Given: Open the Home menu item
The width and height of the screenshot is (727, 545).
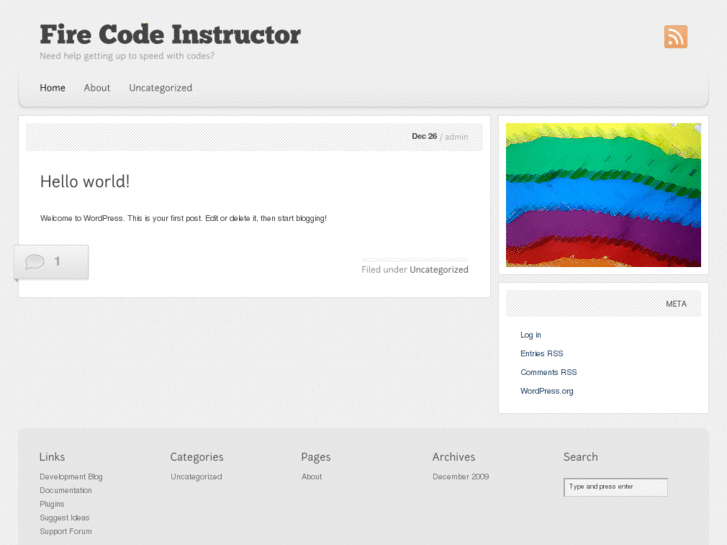Looking at the screenshot, I should coord(52,88).
